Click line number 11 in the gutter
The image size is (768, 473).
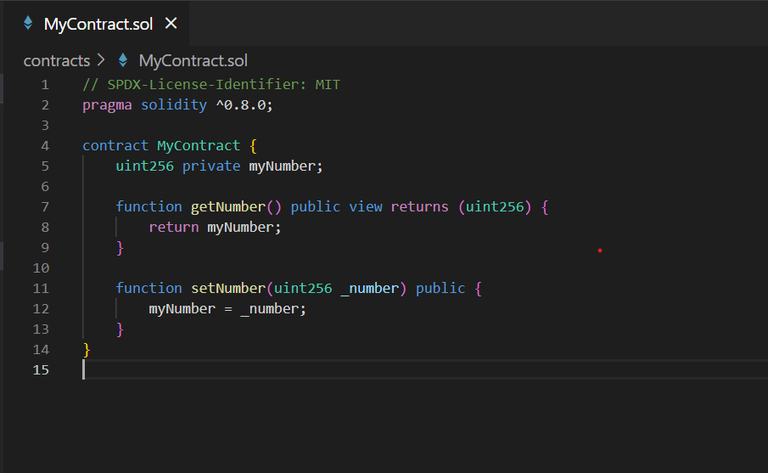pyautogui.click(x=41, y=288)
